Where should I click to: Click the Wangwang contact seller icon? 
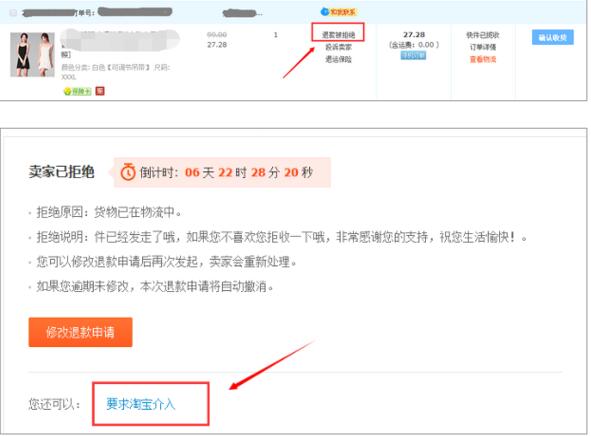click(338, 12)
